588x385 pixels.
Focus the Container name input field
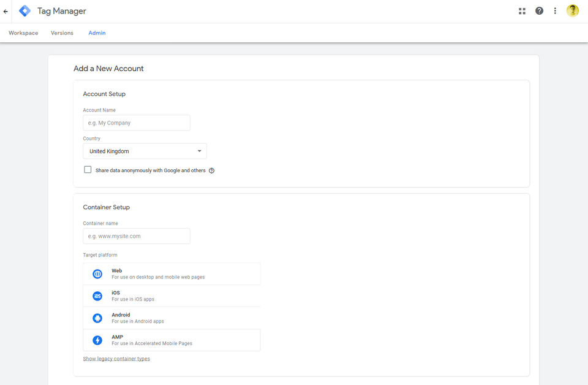point(137,236)
